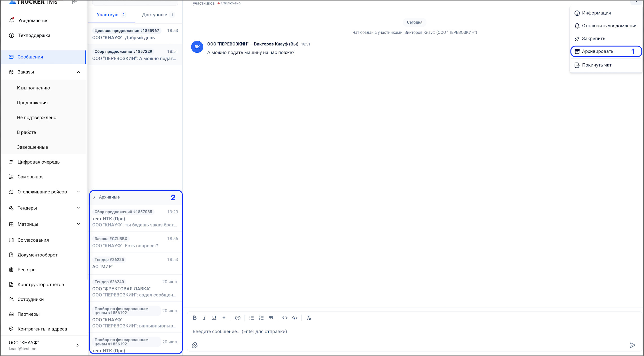Expand the Матрицы submenu
Image resolution: width=644 pixels, height=356 pixels.
(78, 224)
